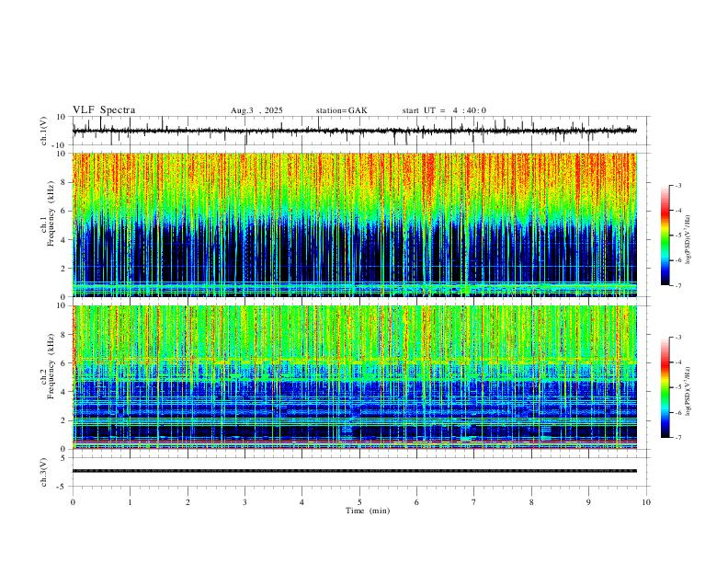This screenshot has height=563, width=728.
Task: Click the time axis tick labeled 6
Action: [416, 502]
